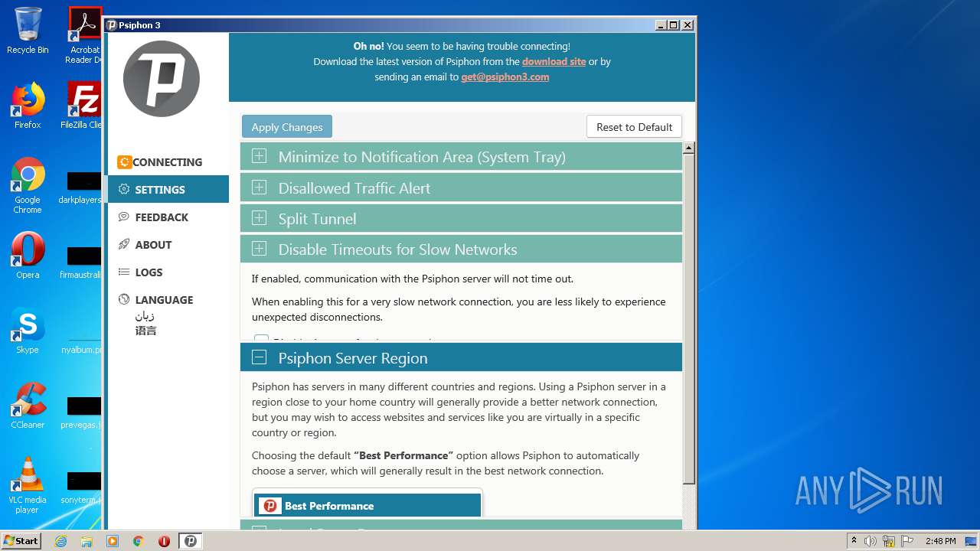
Task: Open Opera desktop shortcut
Action: point(28,256)
